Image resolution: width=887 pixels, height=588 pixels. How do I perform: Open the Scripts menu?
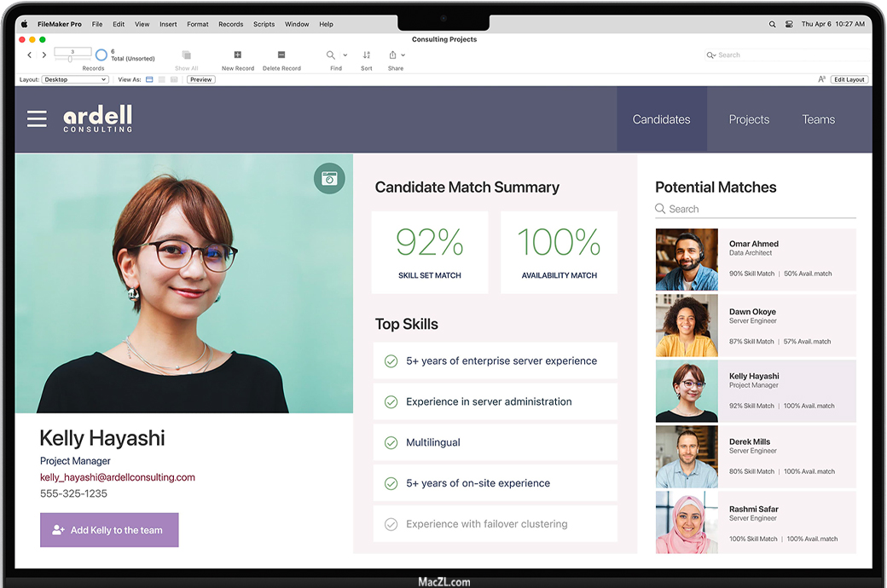click(264, 25)
